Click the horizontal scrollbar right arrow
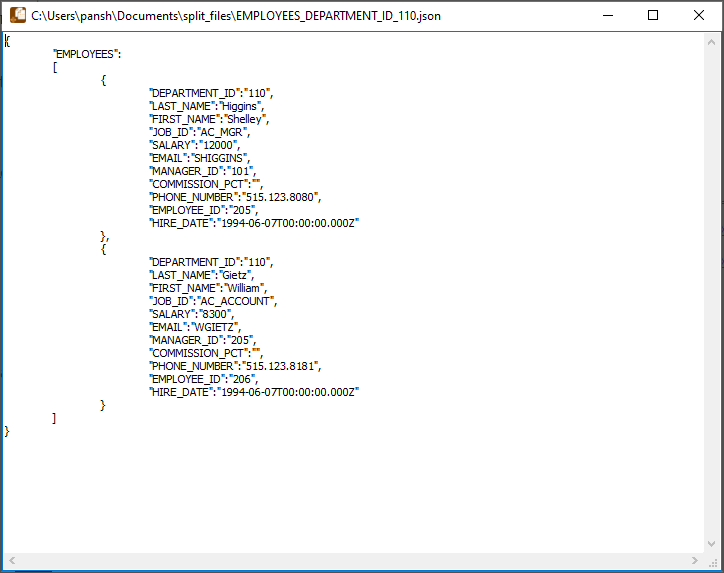Screen dimensions: 724x573 coord(695,560)
